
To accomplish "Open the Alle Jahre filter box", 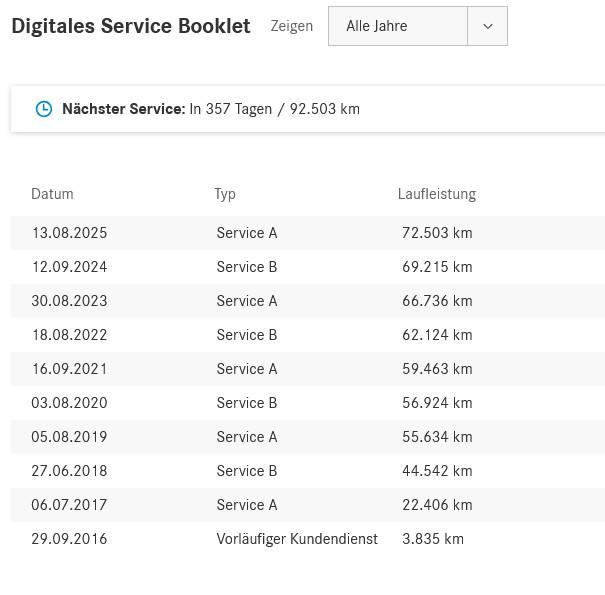I will click(397, 26).
